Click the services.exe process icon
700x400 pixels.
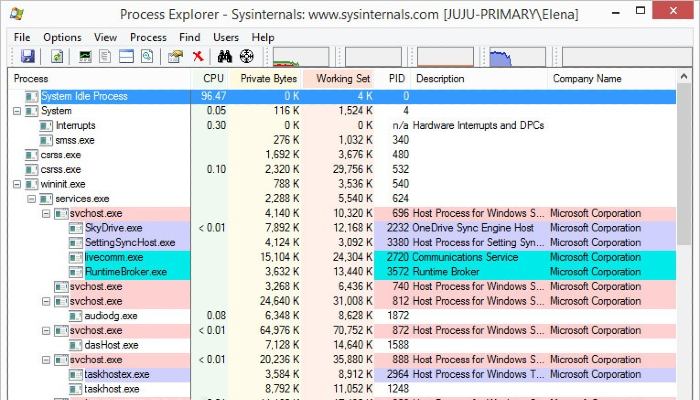(46, 199)
